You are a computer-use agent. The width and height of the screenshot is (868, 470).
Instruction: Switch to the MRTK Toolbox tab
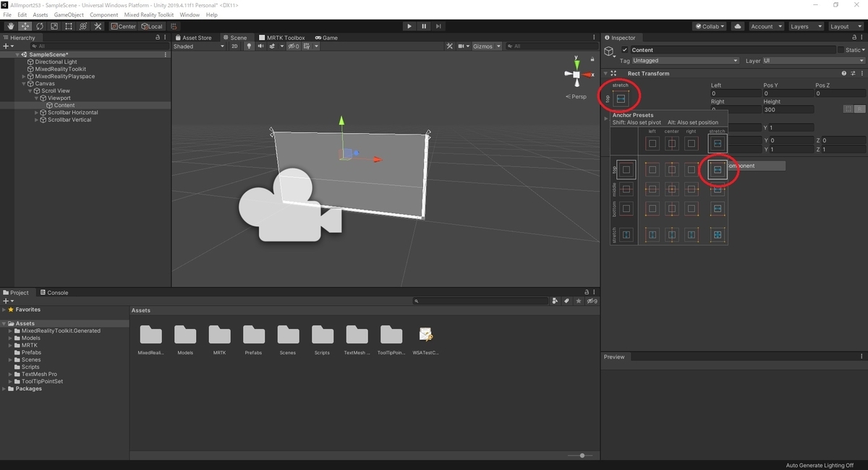[x=282, y=38]
